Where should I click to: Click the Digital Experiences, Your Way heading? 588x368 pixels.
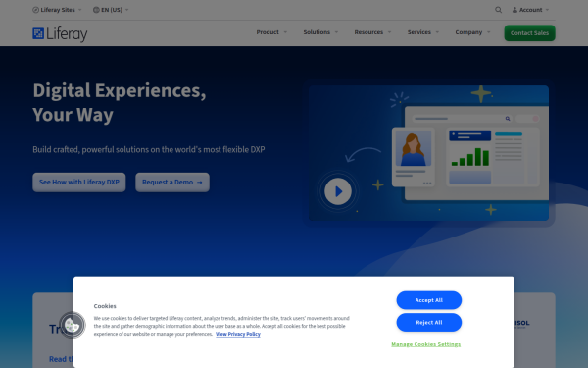(x=120, y=102)
